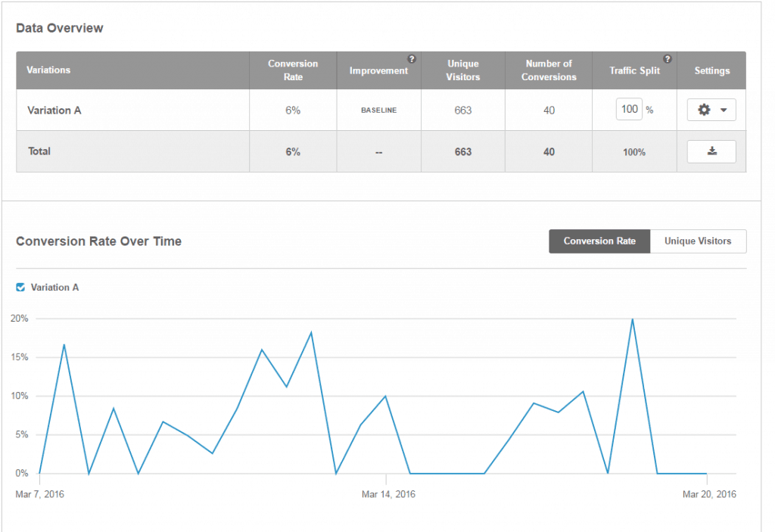
Task: Click the Data Overview heading
Action: (x=60, y=28)
